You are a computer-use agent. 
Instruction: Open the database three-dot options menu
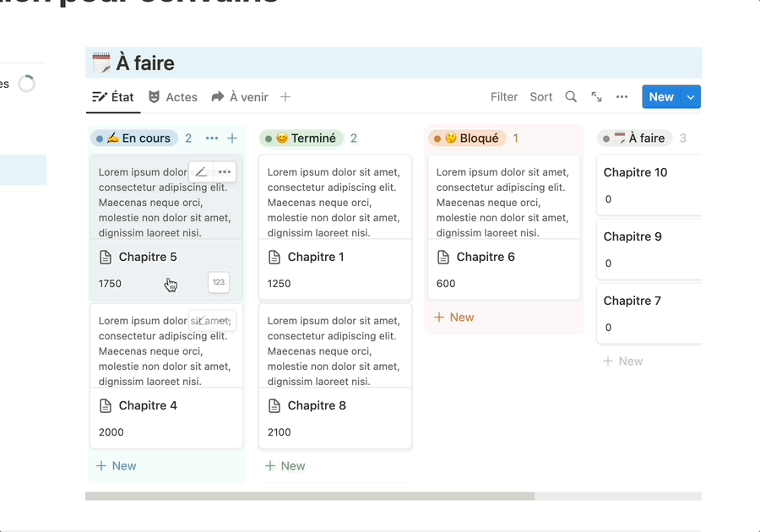(622, 97)
